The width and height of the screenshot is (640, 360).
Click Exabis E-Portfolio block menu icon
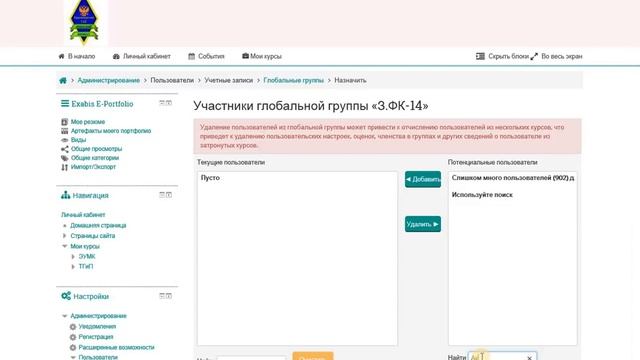[65, 104]
